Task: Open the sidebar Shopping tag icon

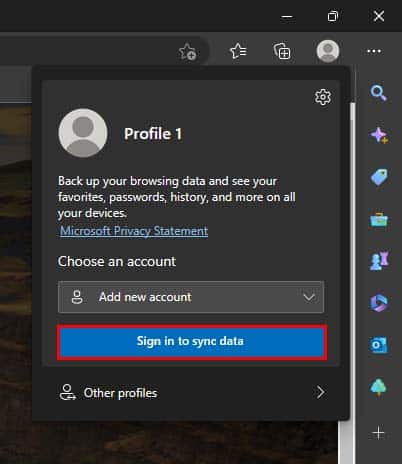Action: [x=379, y=177]
